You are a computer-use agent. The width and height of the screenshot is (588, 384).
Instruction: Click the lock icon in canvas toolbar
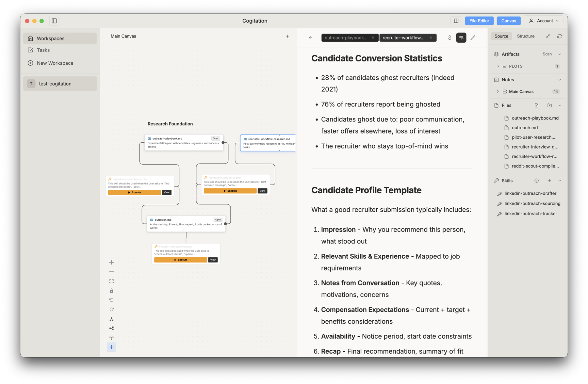[111, 291]
